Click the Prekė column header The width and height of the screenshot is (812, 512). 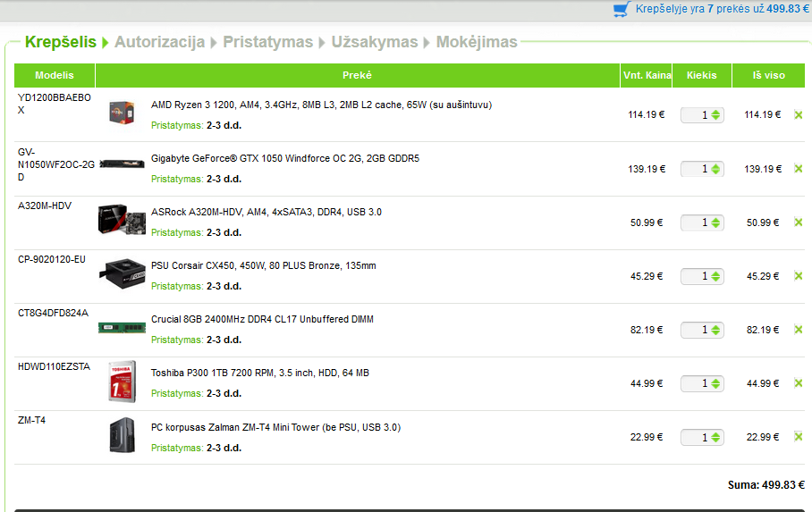point(358,76)
